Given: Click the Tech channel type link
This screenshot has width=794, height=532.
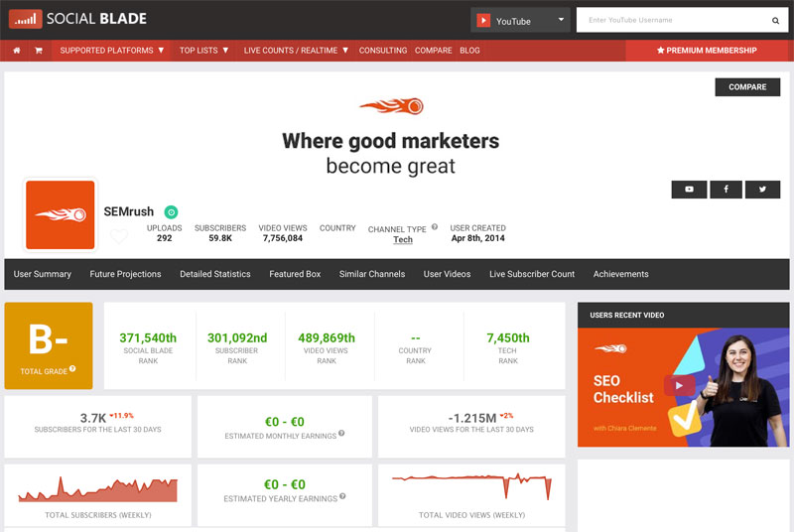Looking at the screenshot, I should (403, 239).
